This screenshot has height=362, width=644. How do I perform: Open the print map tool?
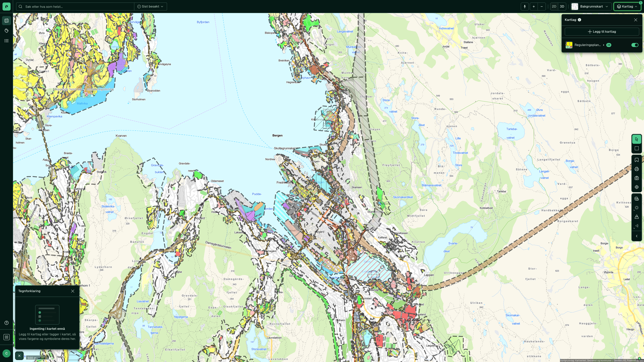point(637,169)
